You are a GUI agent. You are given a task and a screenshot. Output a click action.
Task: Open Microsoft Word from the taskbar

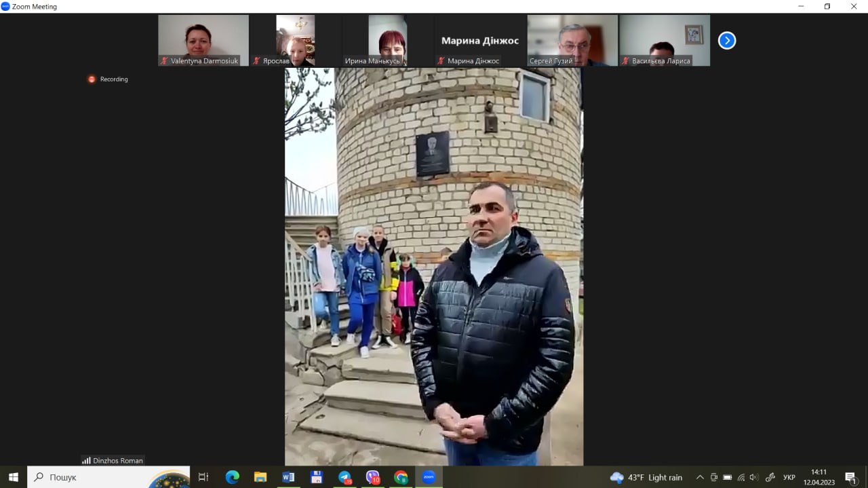click(x=288, y=477)
